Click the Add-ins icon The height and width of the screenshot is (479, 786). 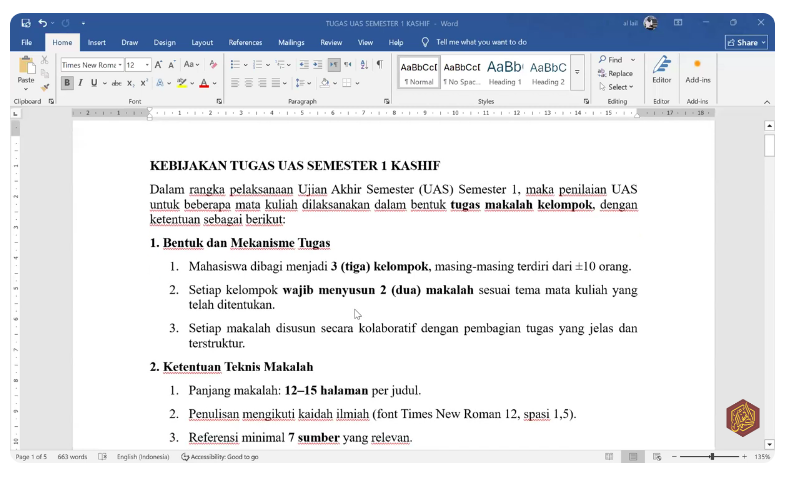697,71
